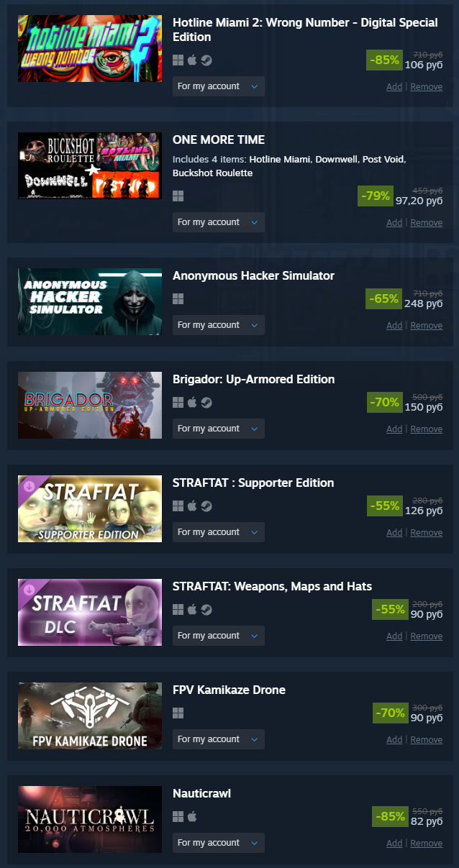Open the 'STRAFTAT: Weapons, Maps and Hats' title
The height and width of the screenshot is (868, 459).
[272, 586]
